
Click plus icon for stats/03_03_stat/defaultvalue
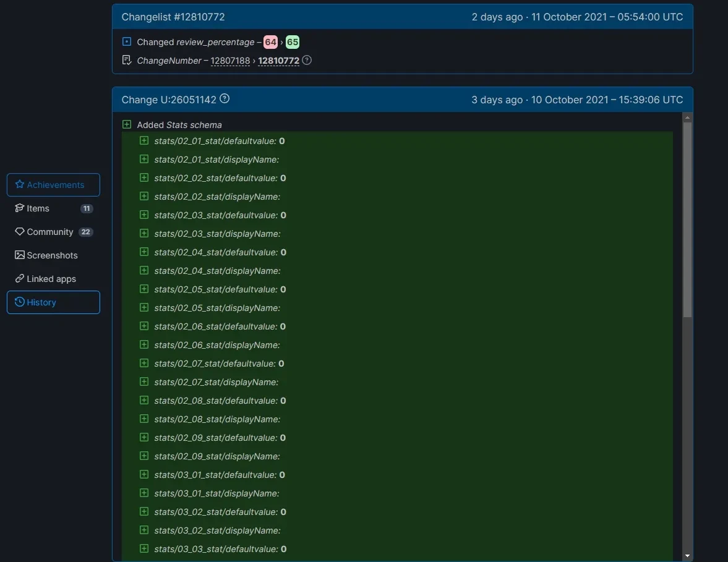144,549
